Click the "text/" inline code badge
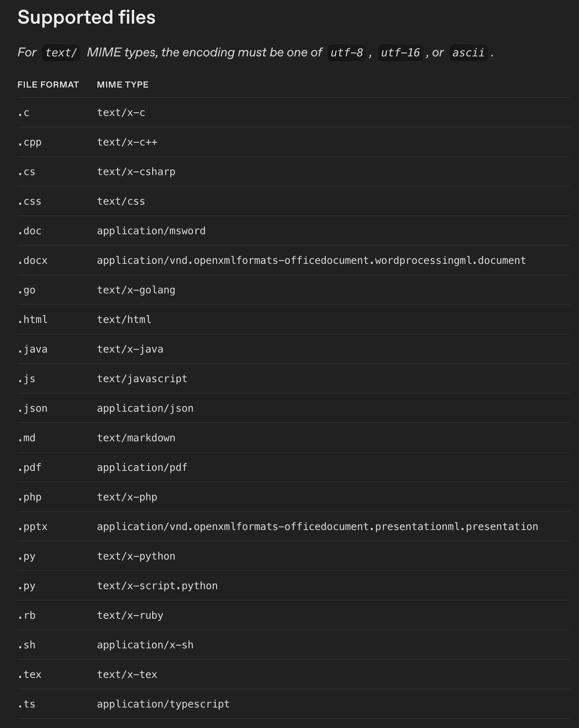The height and width of the screenshot is (728, 579). click(61, 53)
